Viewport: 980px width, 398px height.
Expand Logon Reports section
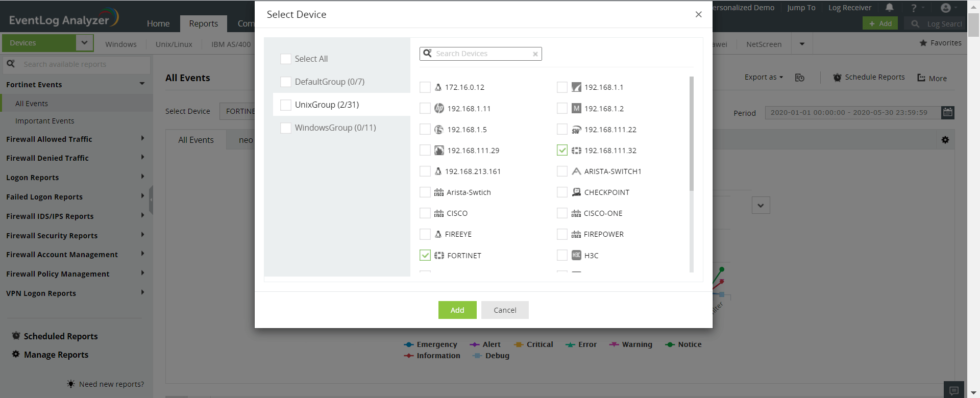(142, 177)
